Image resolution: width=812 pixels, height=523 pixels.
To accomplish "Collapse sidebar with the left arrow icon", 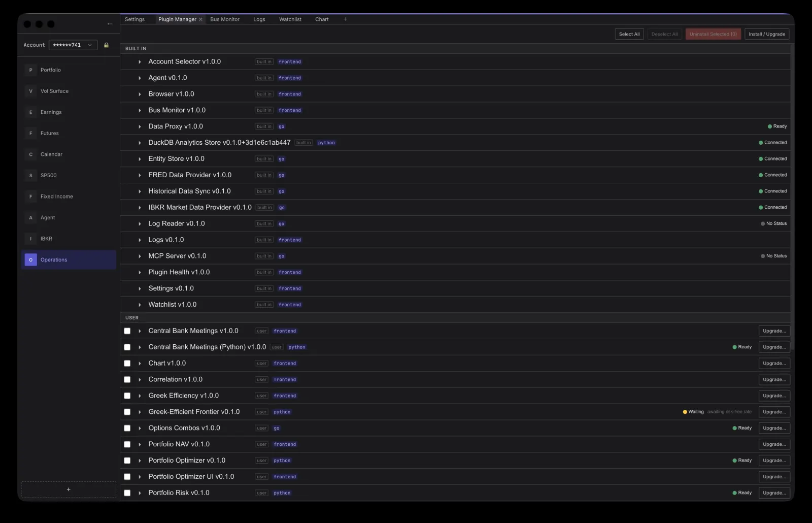I will (x=110, y=24).
